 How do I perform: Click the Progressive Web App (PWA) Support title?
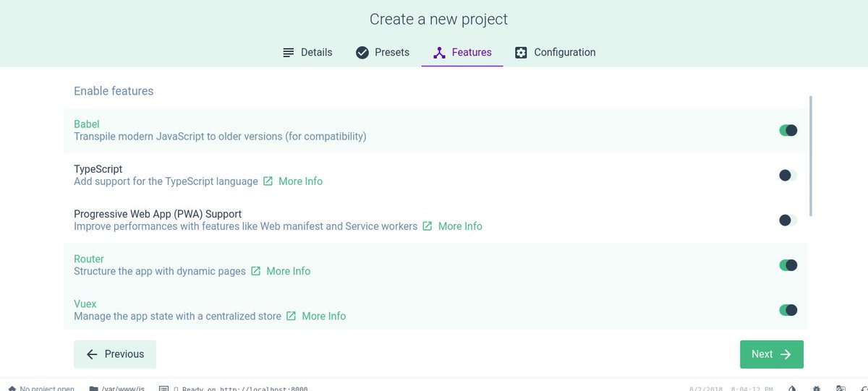pos(158,214)
